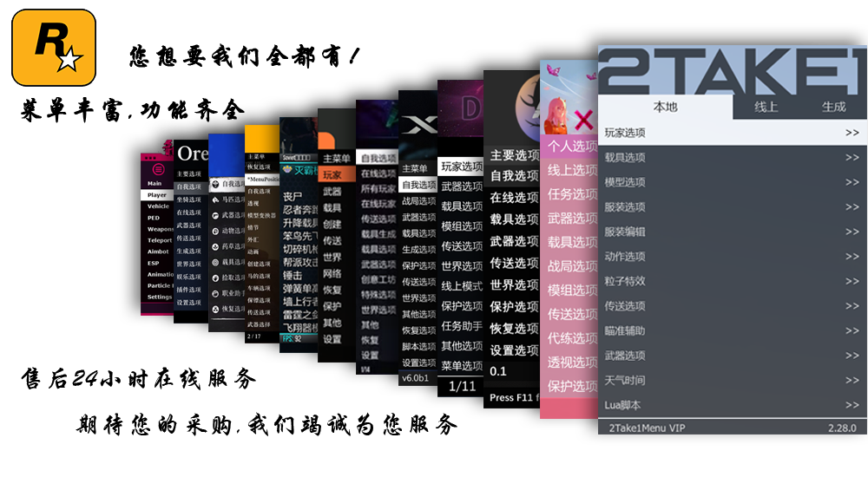Select Player in the English menu

tap(157, 195)
